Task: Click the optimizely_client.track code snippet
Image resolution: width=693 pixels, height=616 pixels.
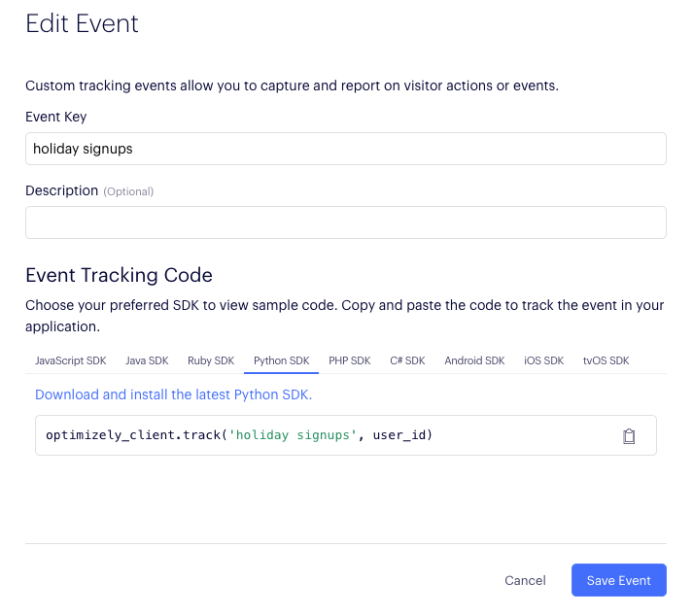Action: pos(239,435)
